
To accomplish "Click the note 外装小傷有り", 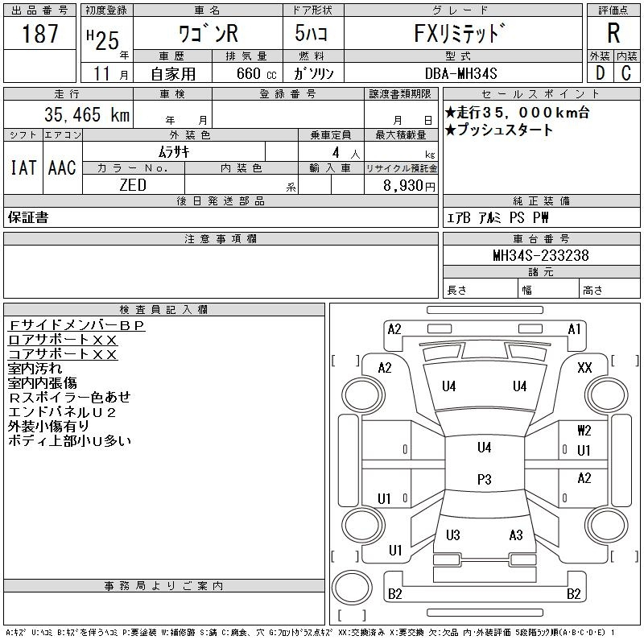I will click(x=48, y=426).
